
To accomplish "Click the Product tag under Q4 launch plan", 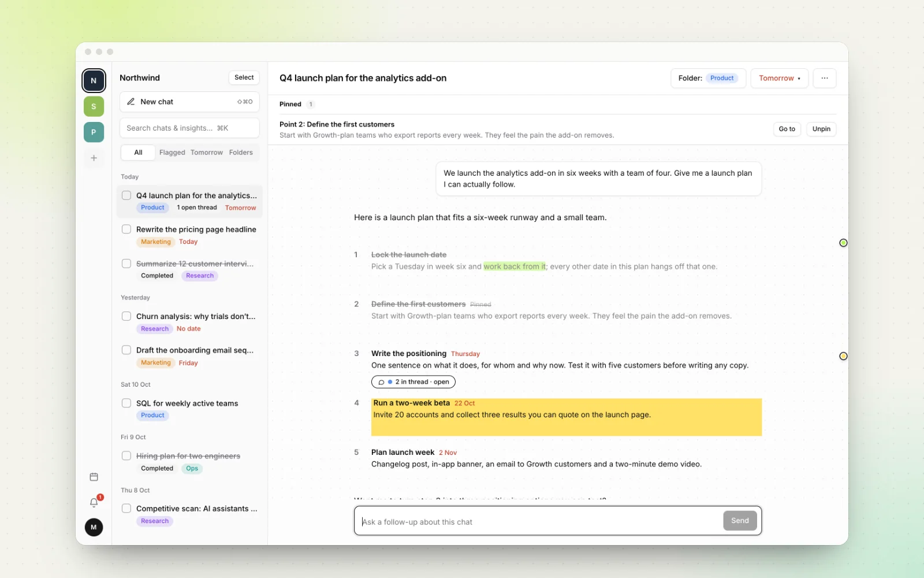I will [x=152, y=208].
